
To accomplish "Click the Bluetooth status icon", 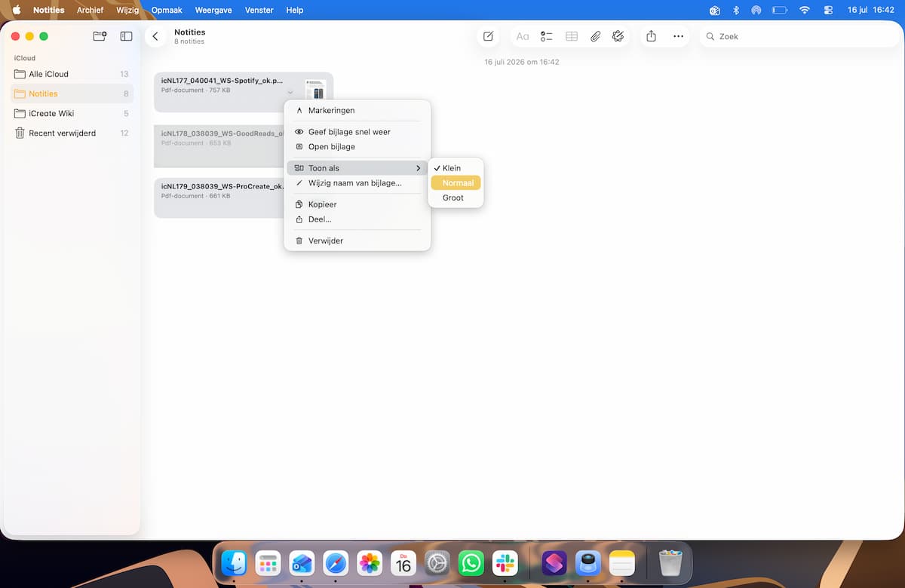I will click(x=736, y=10).
